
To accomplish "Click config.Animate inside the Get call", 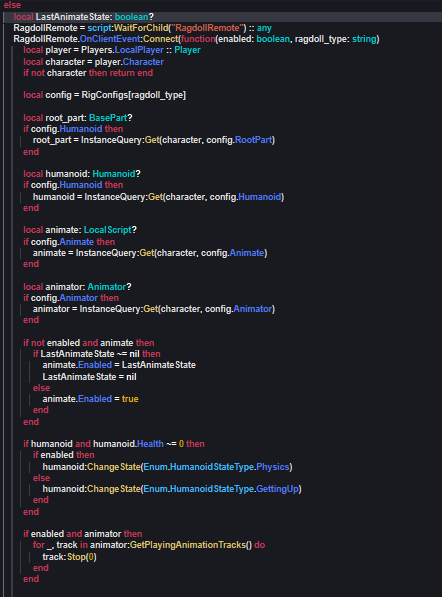I will 232,253.
